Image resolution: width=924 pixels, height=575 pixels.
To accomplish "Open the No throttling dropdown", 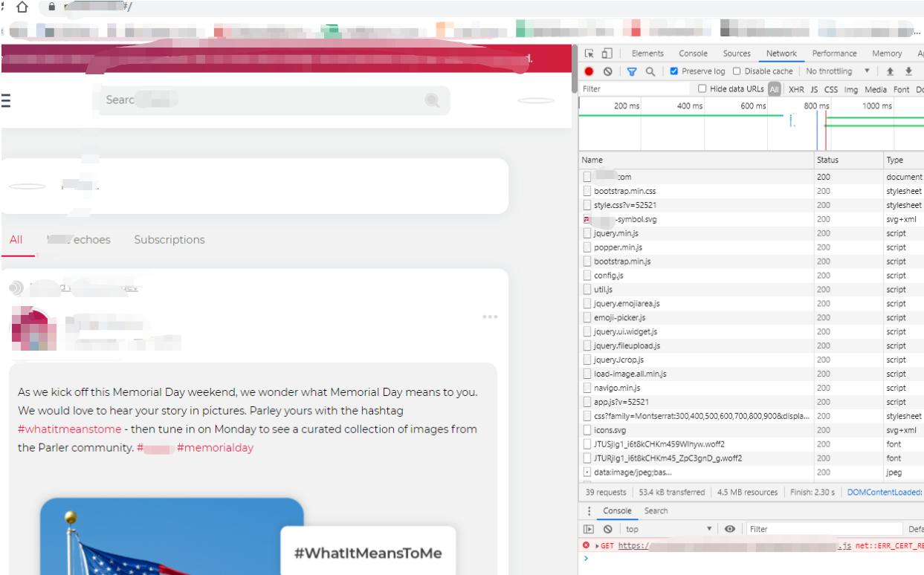I will pyautogui.click(x=838, y=71).
